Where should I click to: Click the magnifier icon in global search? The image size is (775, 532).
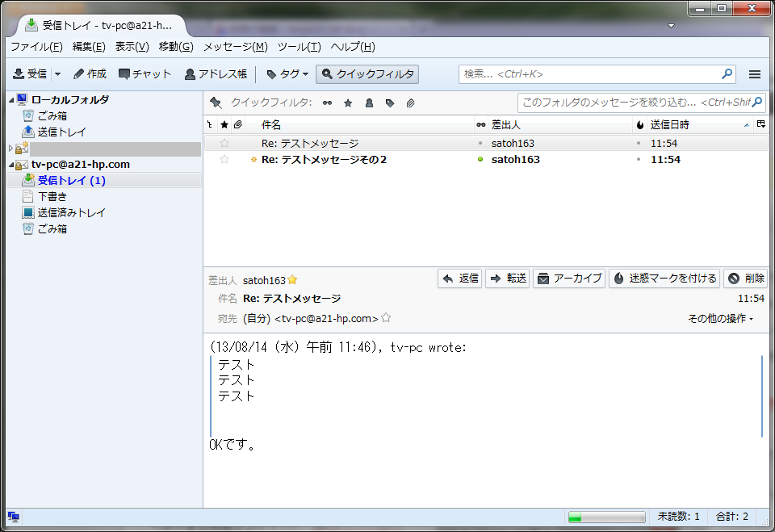point(727,74)
